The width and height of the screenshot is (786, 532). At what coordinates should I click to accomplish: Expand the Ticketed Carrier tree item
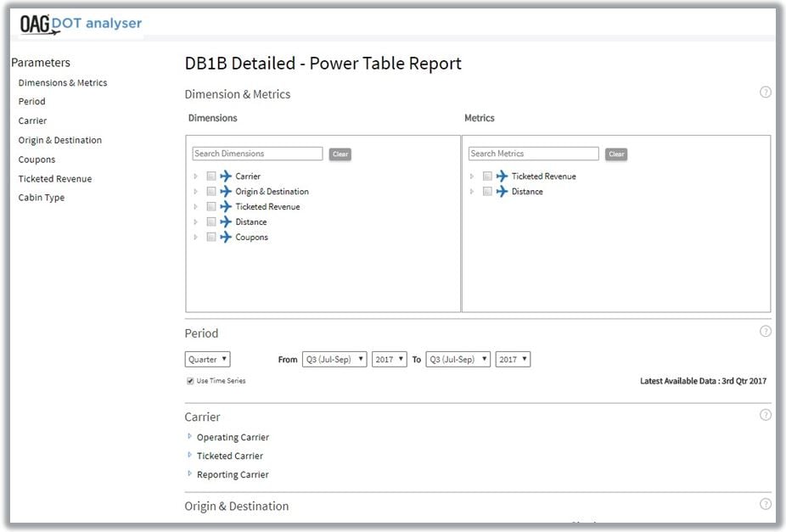190,456
